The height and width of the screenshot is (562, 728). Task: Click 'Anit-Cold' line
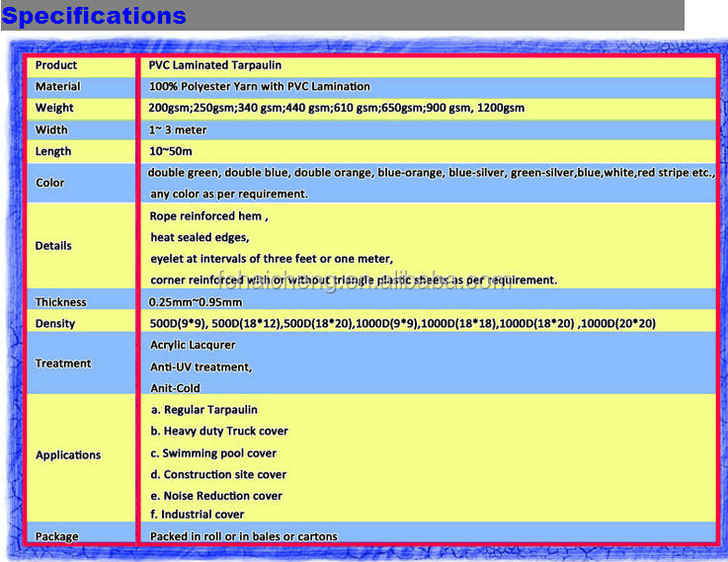175,388
